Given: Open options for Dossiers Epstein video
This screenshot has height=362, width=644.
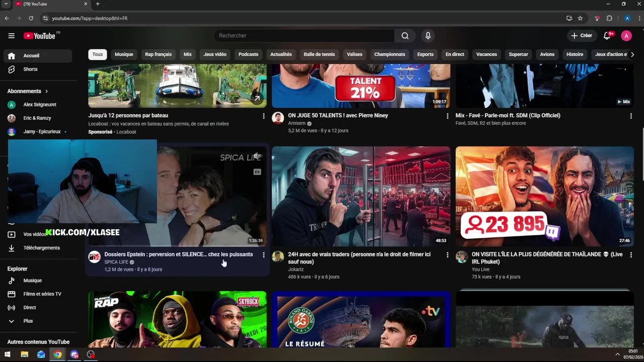Looking at the screenshot, I should tap(264, 255).
